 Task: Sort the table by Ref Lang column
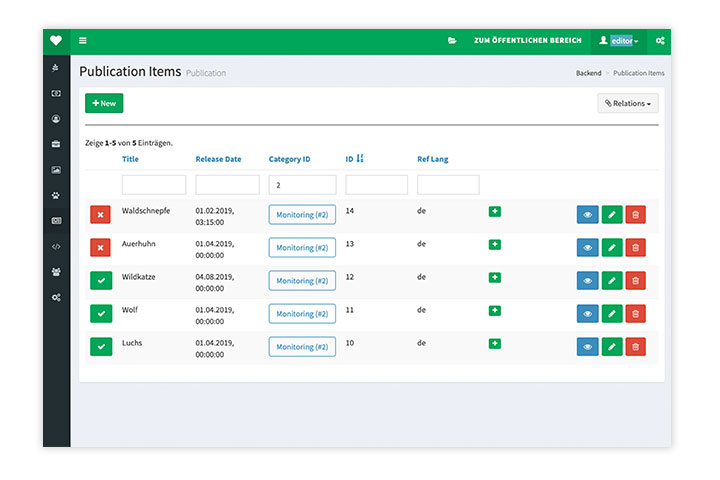tap(433, 159)
